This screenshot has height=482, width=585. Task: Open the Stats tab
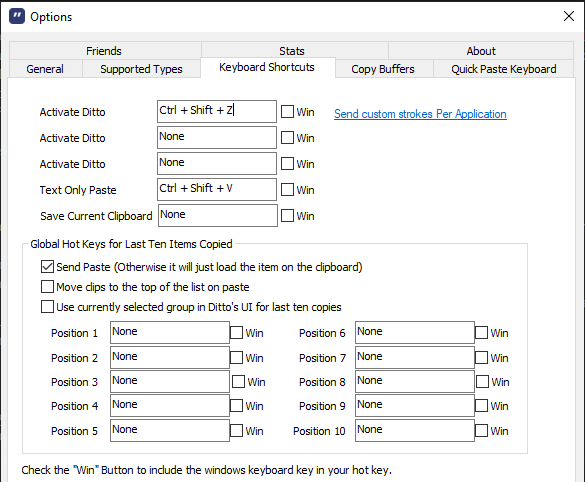tap(292, 51)
